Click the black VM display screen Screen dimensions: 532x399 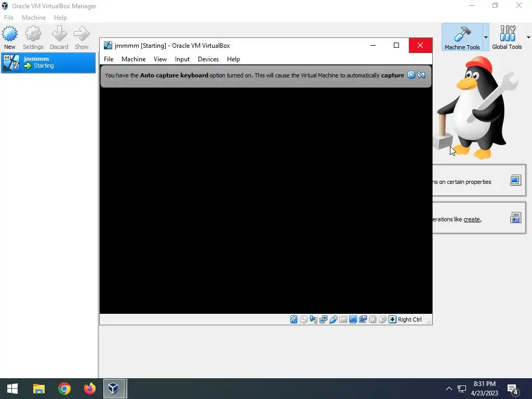[x=265, y=200]
